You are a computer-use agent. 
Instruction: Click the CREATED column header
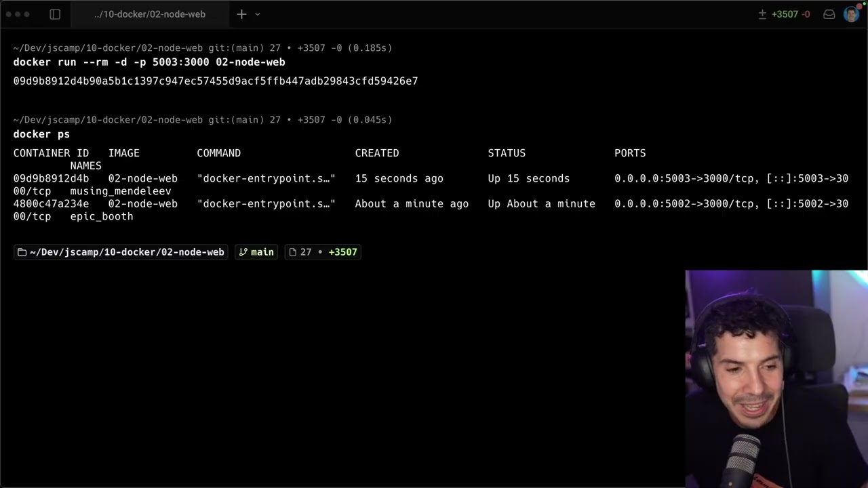click(x=377, y=153)
